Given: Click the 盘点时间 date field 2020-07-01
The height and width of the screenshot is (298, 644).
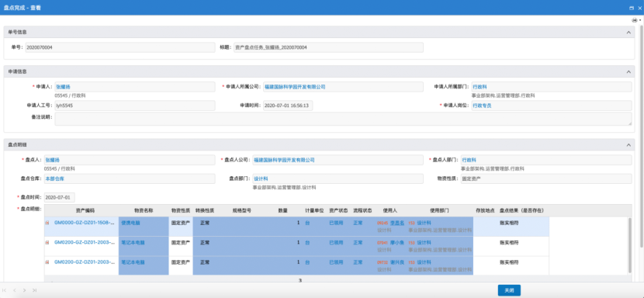Looking at the screenshot, I should (60, 198).
